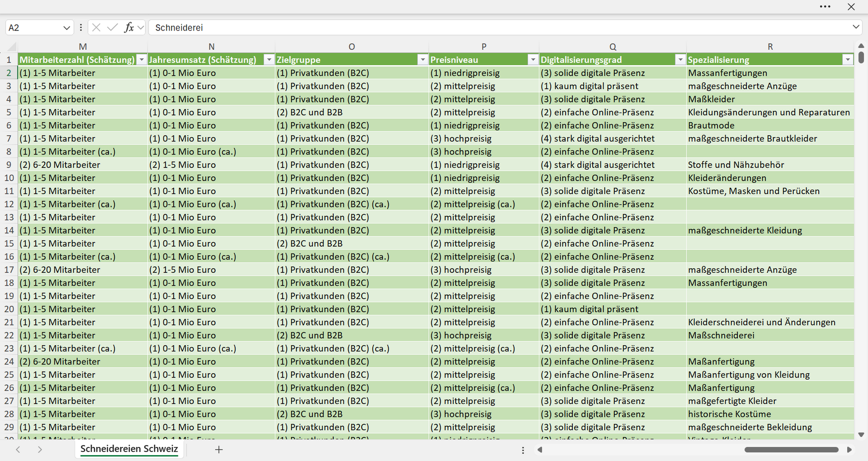Click cell 'Kleiderschneiderei und Änderungen'
The image size is (868, 461).
pos(770,322)
